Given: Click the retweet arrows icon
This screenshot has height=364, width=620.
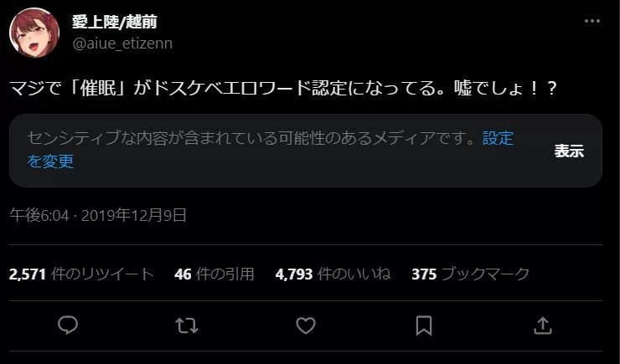Looking at the screenshot, I should click(187, 326).
